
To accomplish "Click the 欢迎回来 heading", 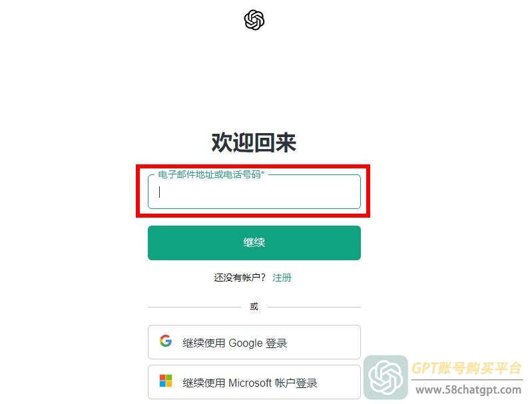I will tap(254, 143).
